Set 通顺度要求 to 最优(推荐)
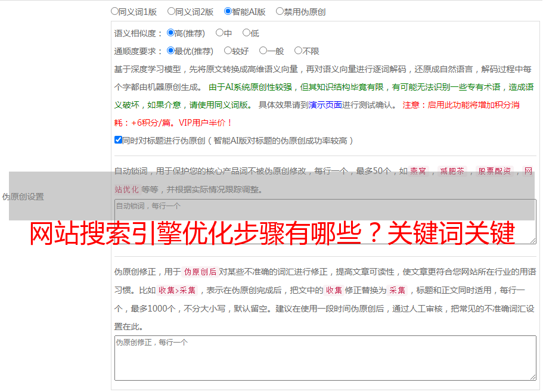The image size is (543, 392). pyautogui.click(x=170, y=51)
